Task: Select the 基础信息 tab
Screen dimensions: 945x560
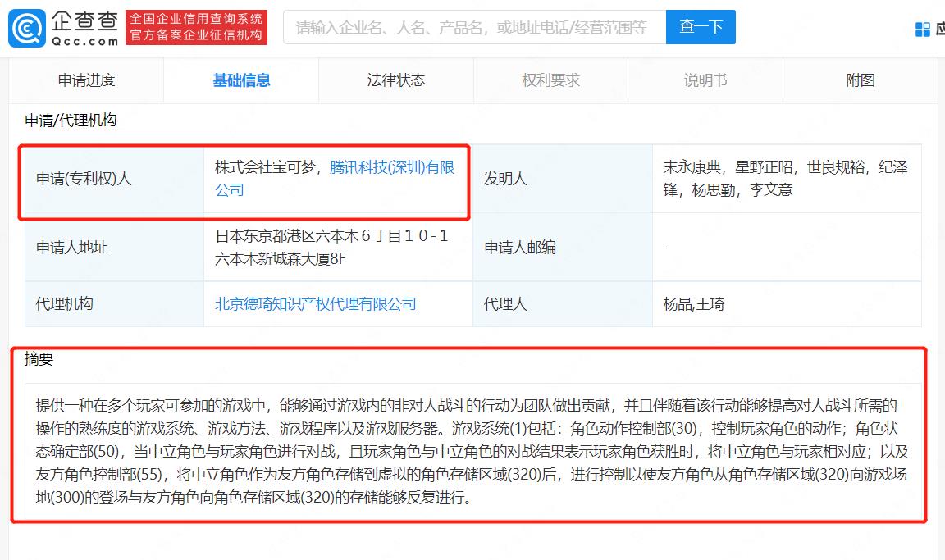Action: (240, 80)
